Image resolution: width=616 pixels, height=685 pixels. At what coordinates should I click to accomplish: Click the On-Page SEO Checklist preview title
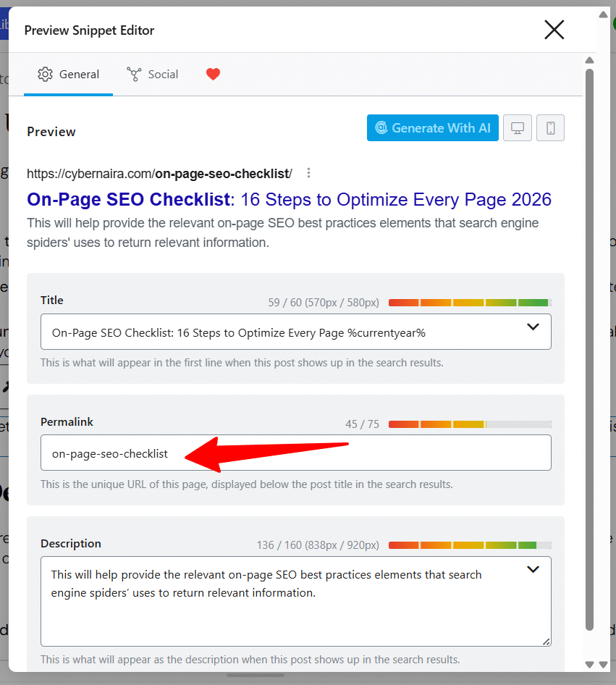tap(289, 199)
